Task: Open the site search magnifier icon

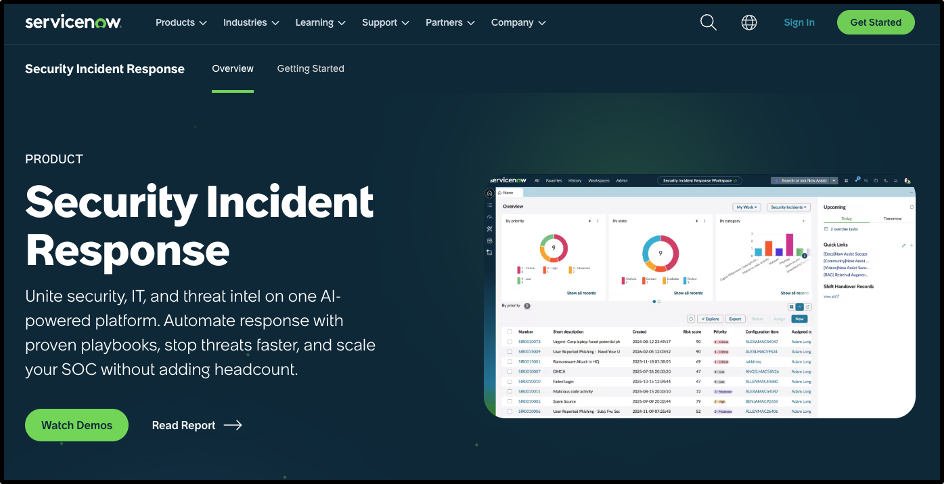Action: (x=709, y=22)
